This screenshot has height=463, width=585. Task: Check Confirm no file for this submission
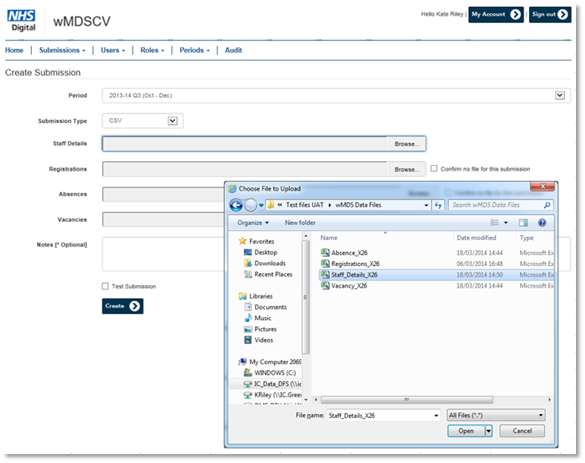click(434, 169)
